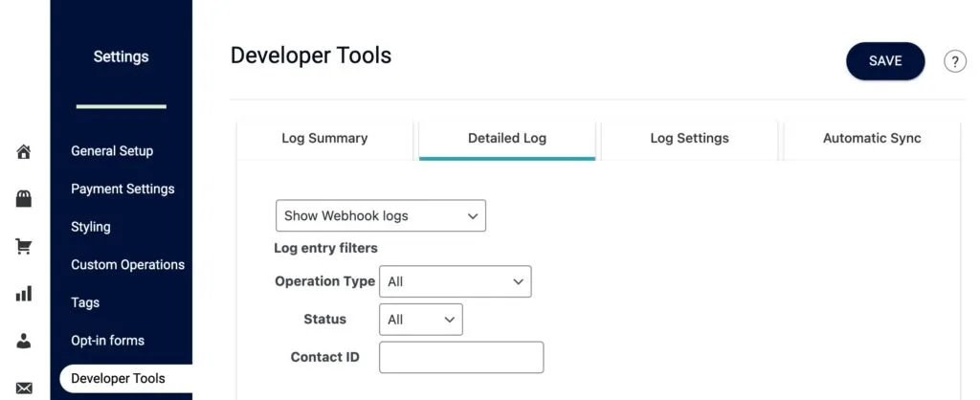
Task: Open the bar chart reports icon
Action: tap(24, 294)
